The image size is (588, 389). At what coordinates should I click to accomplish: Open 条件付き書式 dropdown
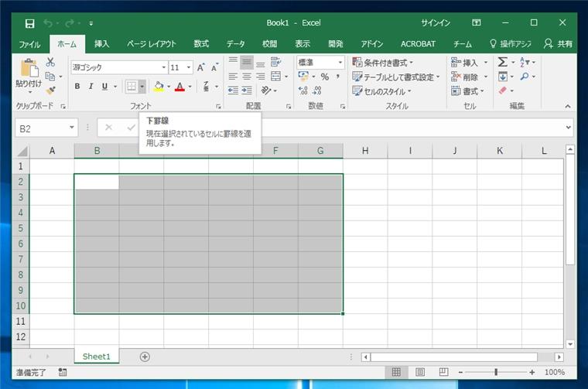click(382, 62)
